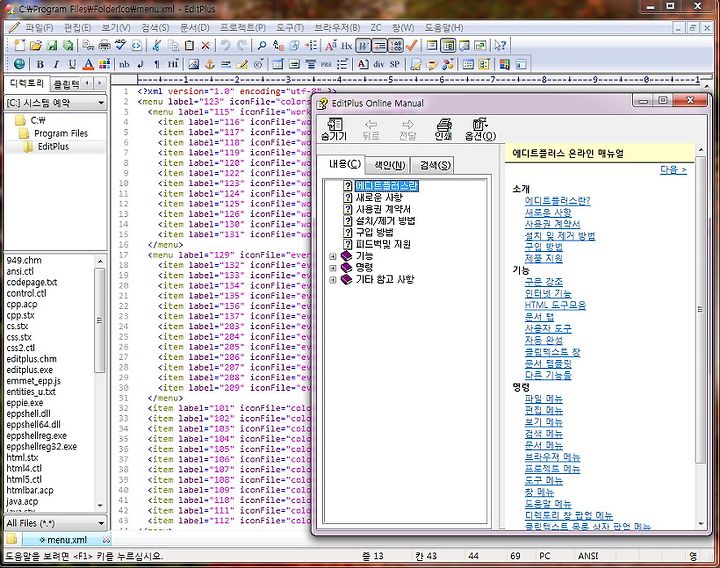Click the SP span tag icon

pos(394,64)
